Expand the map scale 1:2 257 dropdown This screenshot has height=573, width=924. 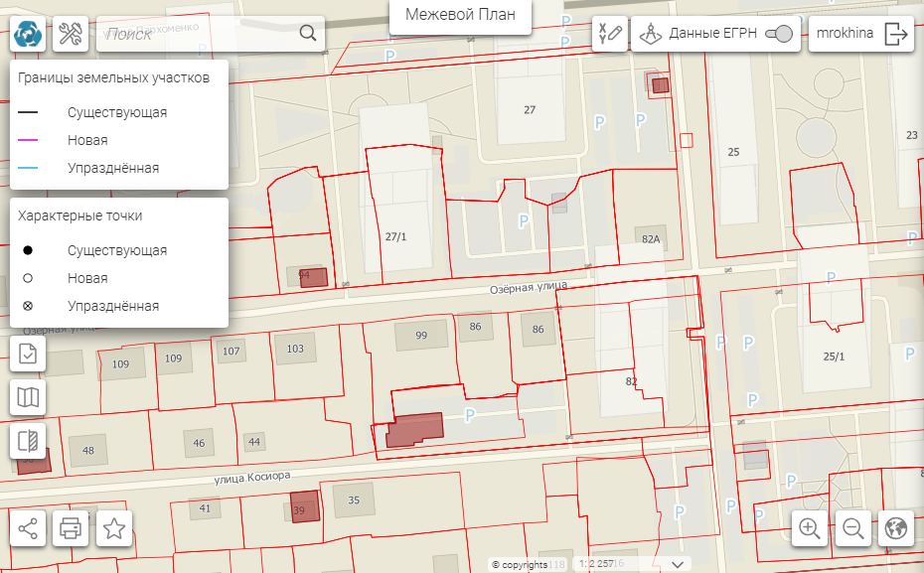(678, 564)
